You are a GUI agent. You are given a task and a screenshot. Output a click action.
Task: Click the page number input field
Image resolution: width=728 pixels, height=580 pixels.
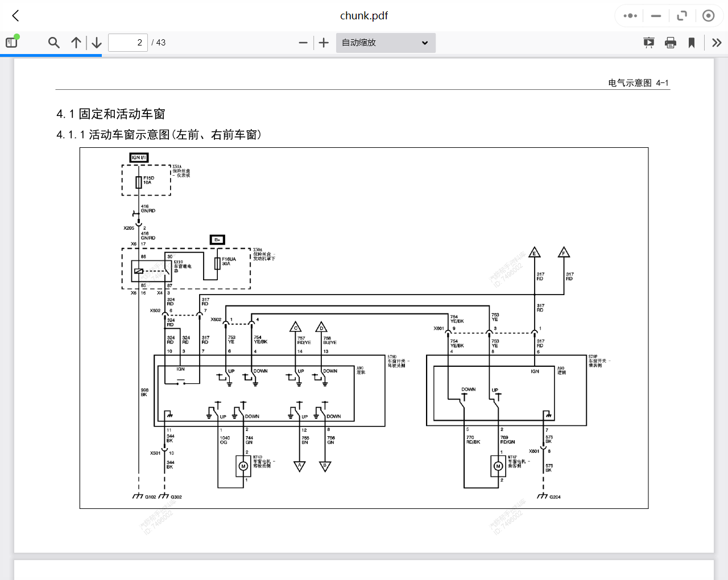click(127, 43)
